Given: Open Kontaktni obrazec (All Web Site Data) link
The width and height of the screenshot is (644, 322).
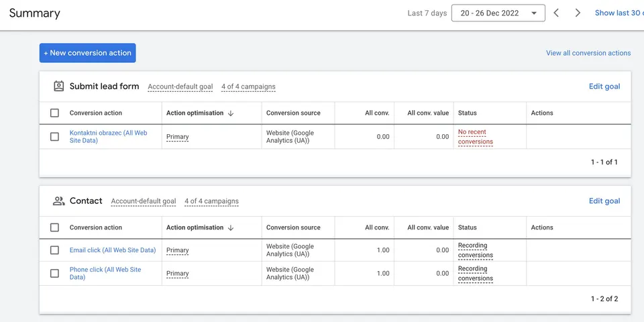Looking at the screenshot, I should point(109,137).
